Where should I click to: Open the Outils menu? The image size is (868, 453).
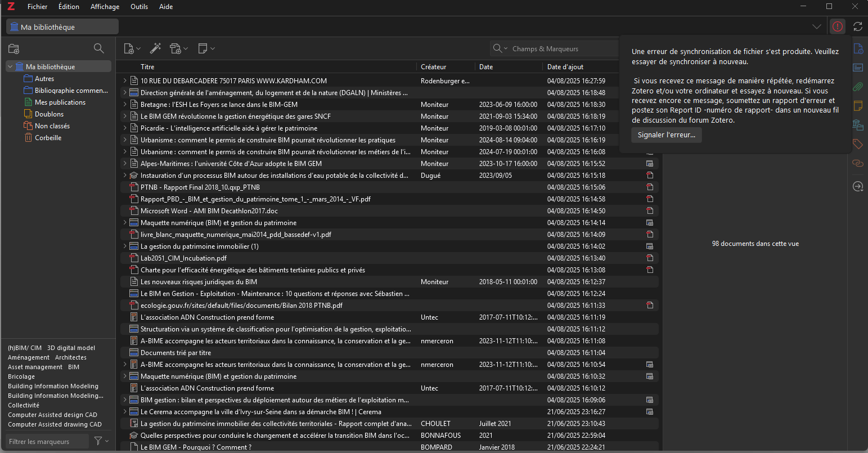(139, 7)
